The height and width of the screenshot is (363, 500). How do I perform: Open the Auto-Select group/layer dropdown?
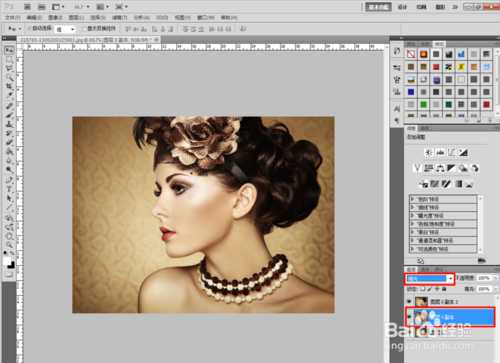65,29
